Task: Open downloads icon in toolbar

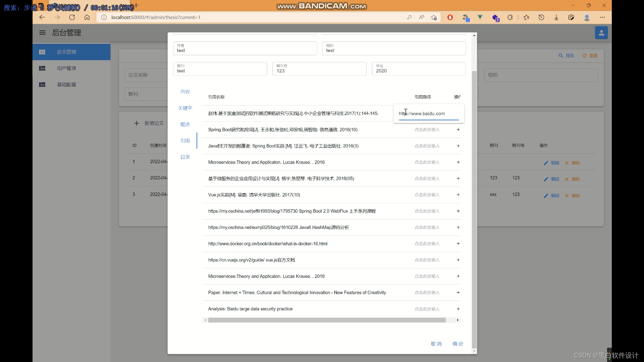Action: pyautogui.click(x=556, y=17)
